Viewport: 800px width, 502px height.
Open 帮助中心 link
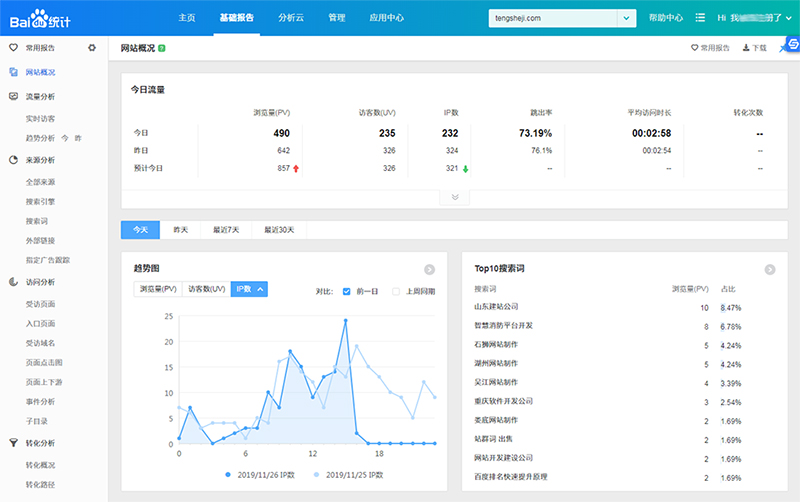coord(665,18)
